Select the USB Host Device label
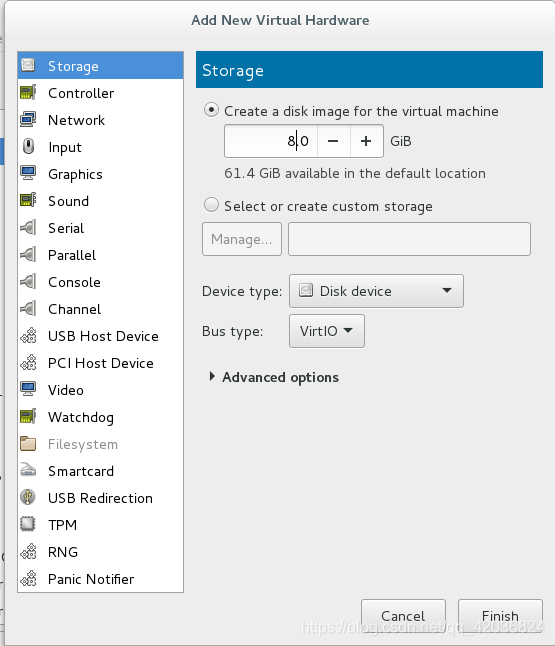The height and width of the screenshot is (646, 555). pos(103,336)
